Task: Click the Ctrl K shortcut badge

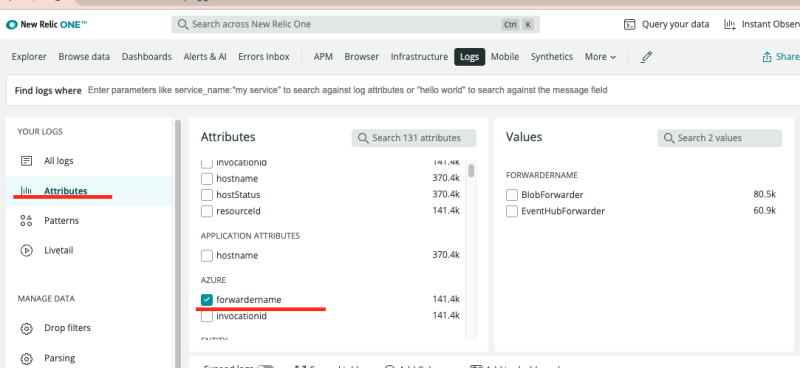Action: pyautogui.click(x=518, y=24)
